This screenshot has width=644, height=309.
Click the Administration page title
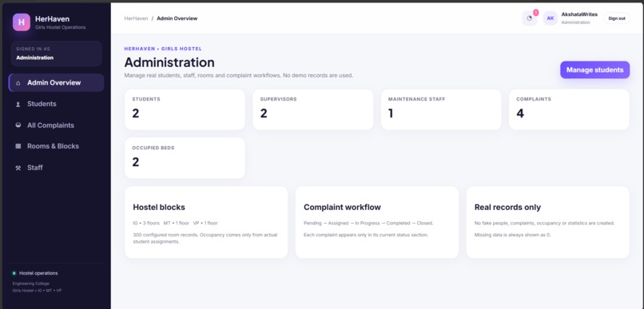tap(169, 62)
